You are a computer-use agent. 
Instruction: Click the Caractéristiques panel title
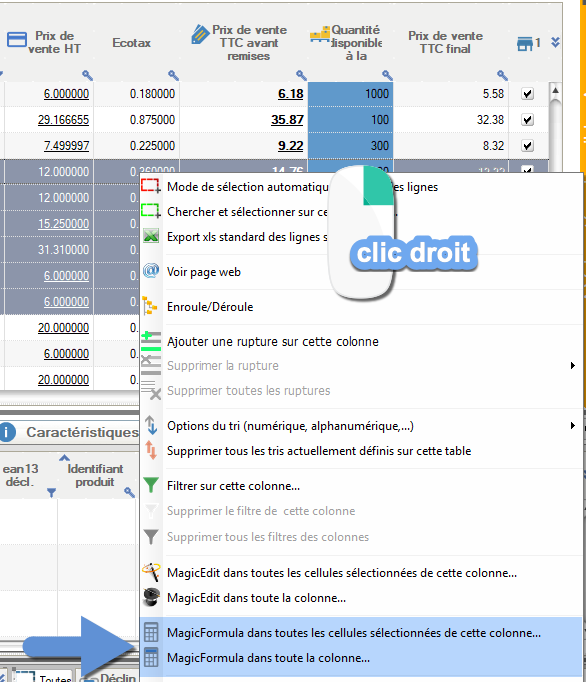coord(82,432)
